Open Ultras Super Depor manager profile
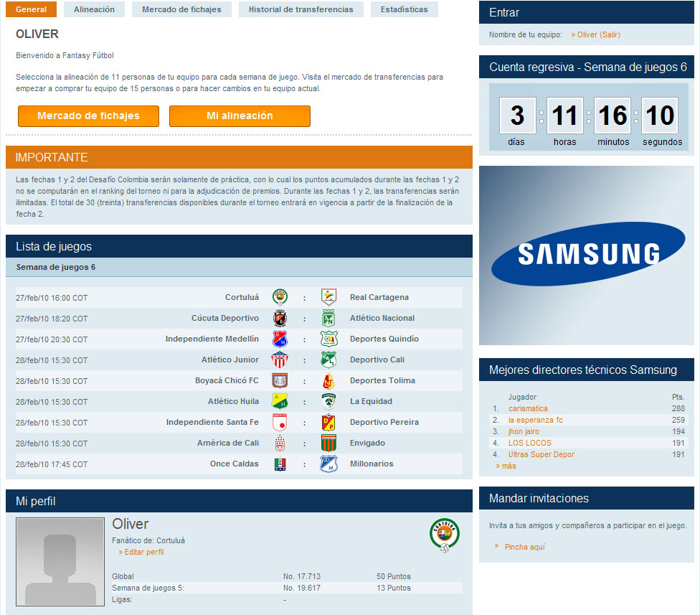Screen dimensions: 700x615 click(541, 454)
